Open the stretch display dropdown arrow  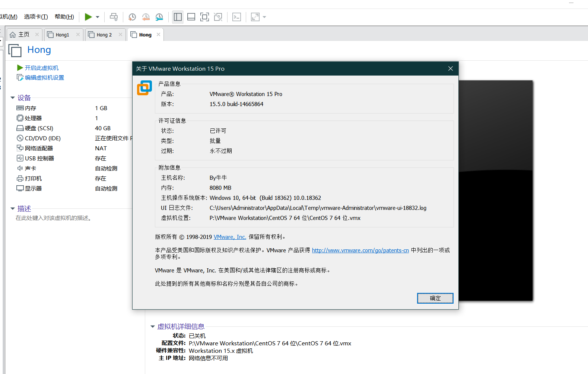coord(264,17)
